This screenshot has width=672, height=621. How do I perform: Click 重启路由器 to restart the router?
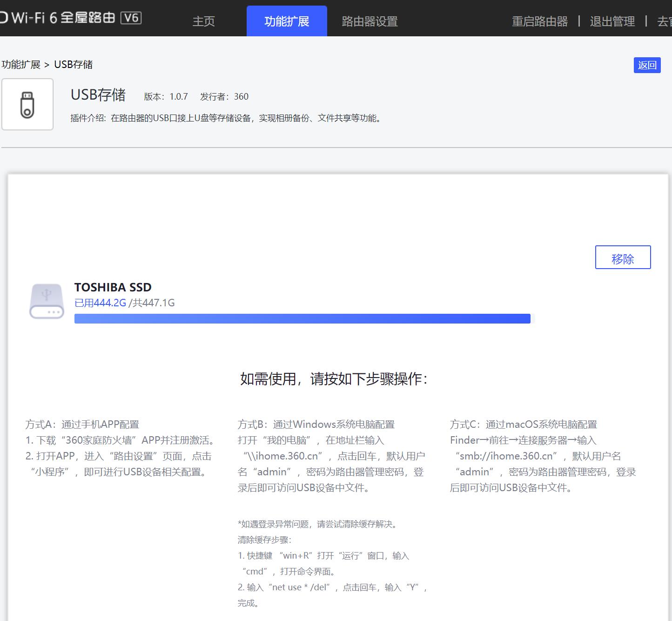tap(539, 21)
